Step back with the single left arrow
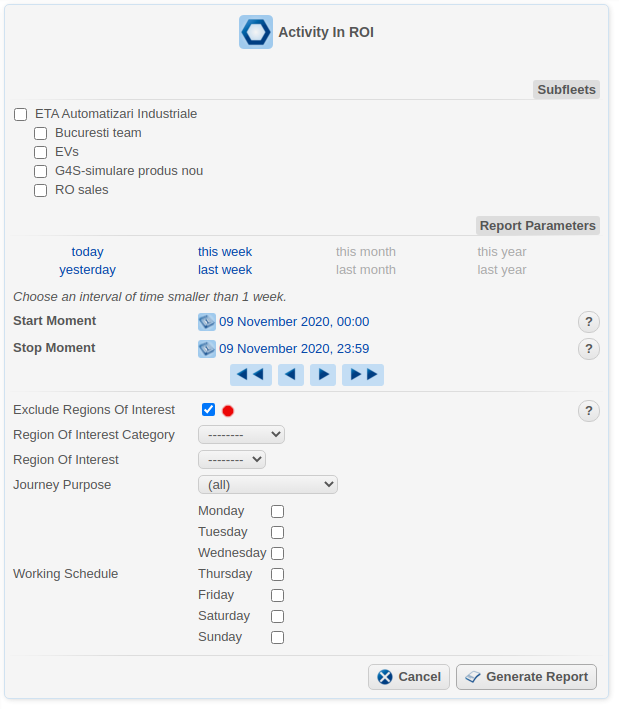 tap(291, 375)
